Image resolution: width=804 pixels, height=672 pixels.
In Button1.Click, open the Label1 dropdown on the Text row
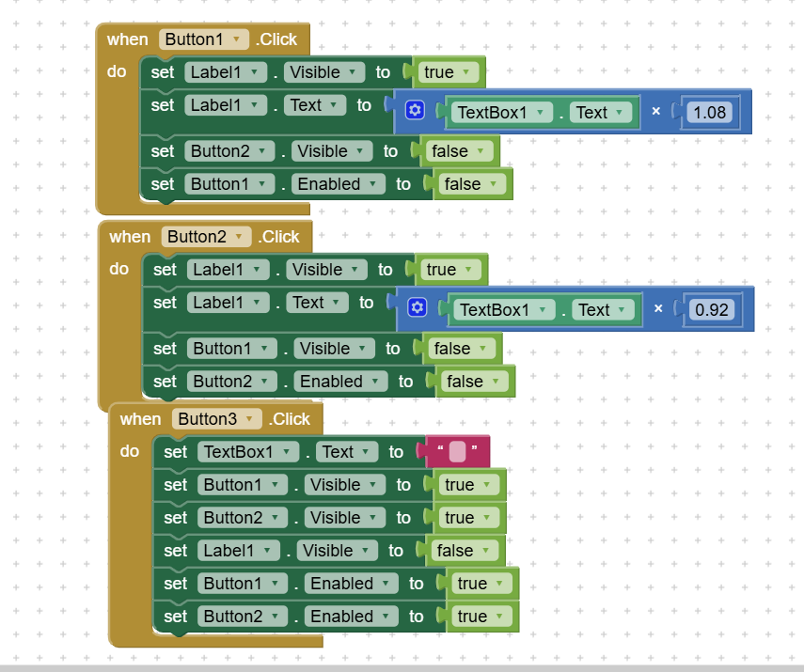(226, 105)
